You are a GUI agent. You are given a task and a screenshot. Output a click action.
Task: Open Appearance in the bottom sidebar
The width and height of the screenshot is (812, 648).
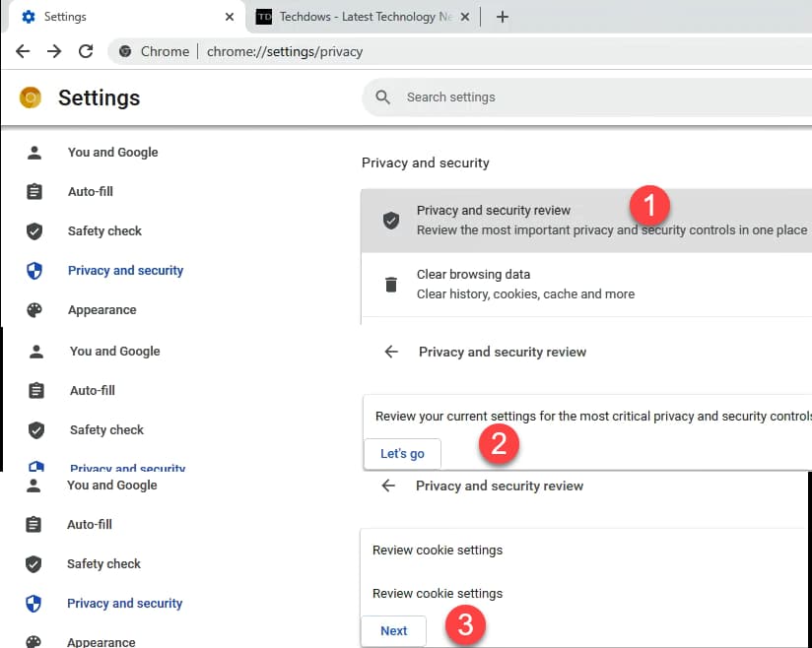click(x=101, y=642)
